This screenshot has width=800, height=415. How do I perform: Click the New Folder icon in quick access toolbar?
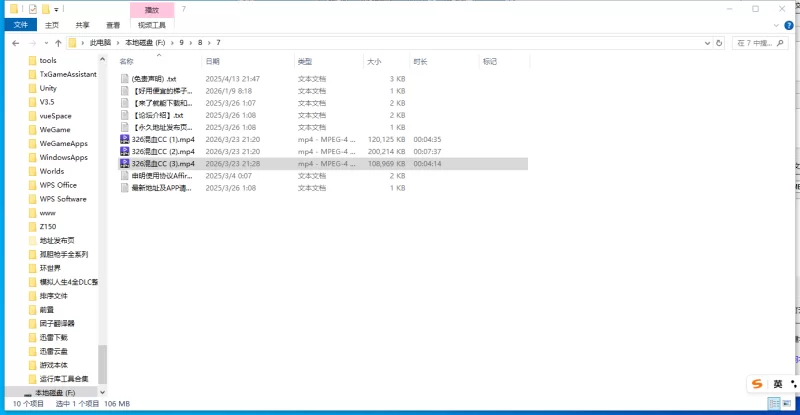45,9
